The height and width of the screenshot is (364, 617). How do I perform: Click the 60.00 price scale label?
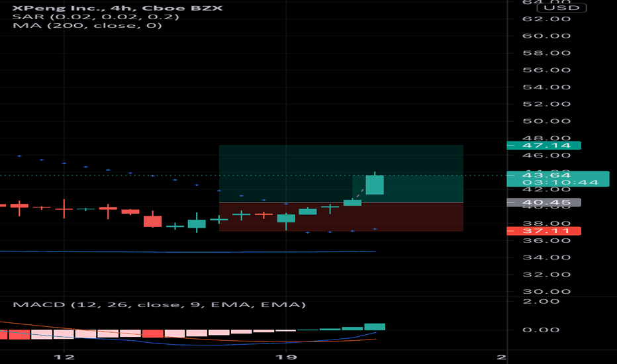point(547,36)
